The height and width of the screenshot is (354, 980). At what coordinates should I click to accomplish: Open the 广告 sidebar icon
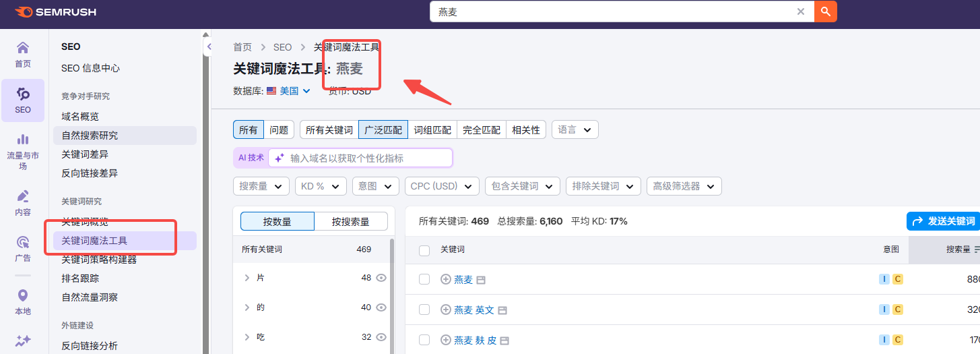pyautogui.click(x=23, y=249)
